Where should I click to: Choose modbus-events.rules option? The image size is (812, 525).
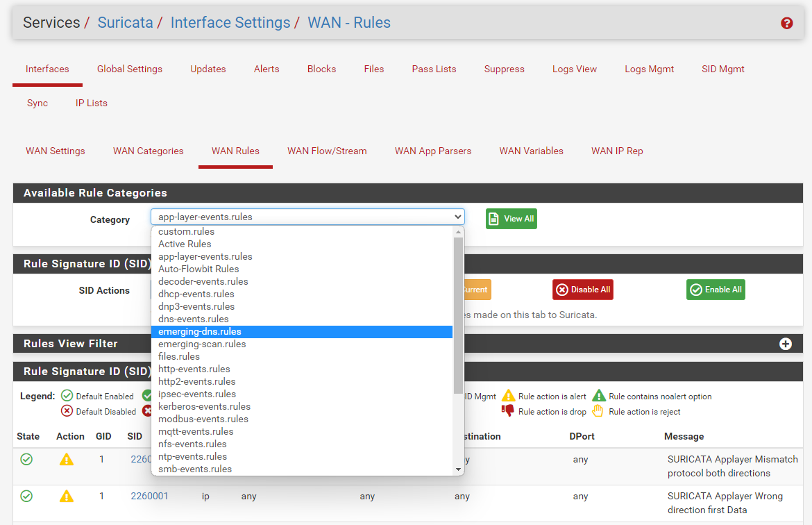(302, 419)
